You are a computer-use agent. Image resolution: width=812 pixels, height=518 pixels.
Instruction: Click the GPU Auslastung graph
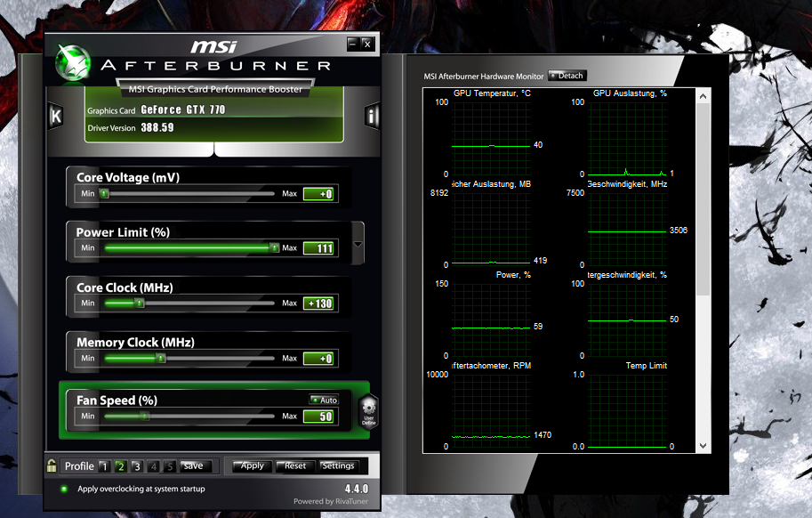pyautogui.click(x=627, y=138)
